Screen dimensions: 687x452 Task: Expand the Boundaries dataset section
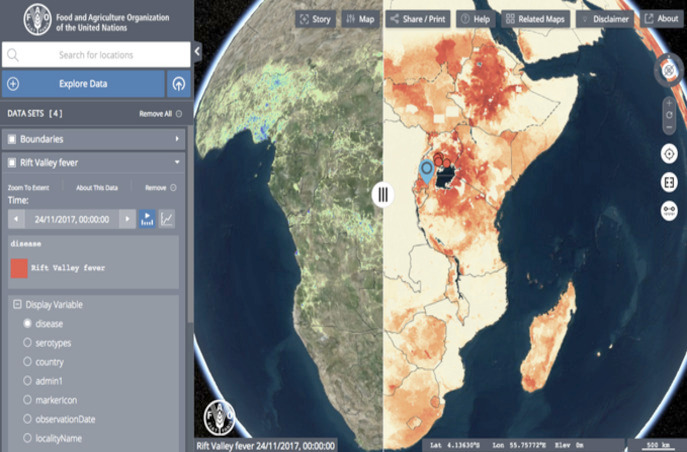click(178, 138)
